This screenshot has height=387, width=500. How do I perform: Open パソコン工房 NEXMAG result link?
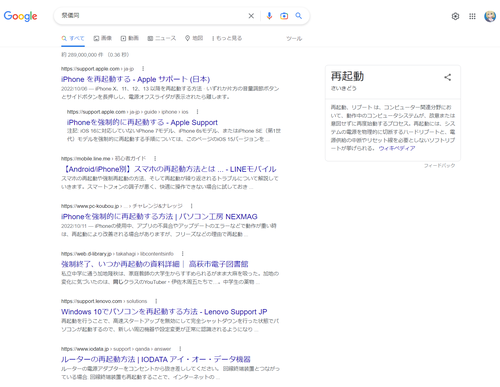[159, 217]
